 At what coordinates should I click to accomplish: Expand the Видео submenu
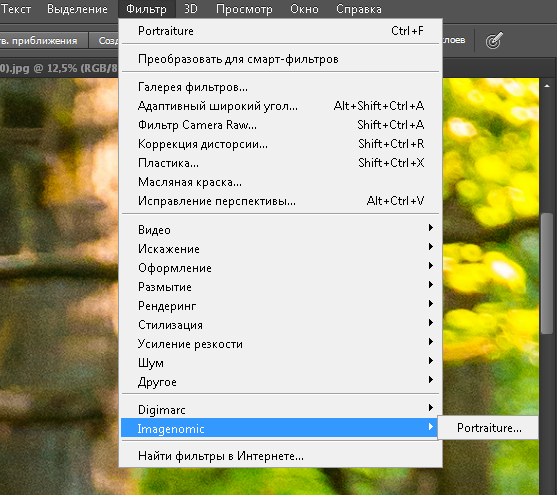coord(281,230)
